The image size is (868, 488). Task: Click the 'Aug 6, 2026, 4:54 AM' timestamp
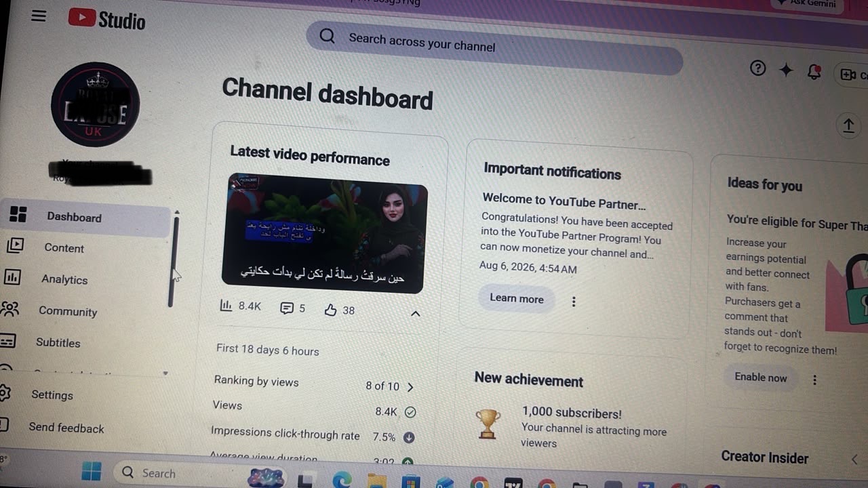point(528,267)
